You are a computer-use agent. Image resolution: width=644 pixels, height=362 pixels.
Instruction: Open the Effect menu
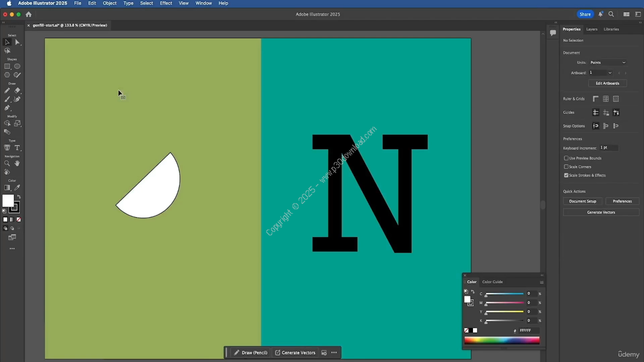pos(166,3)
